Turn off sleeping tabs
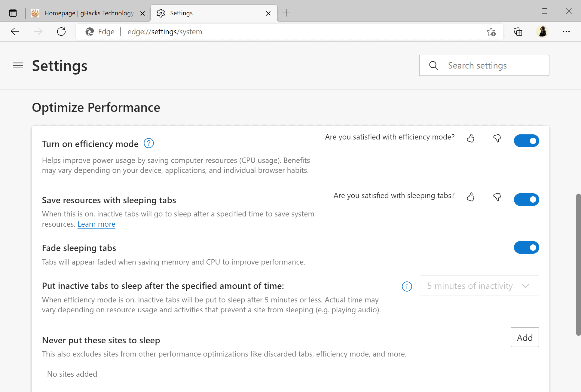This screenshot has height=392, width=581. point(526,199)
